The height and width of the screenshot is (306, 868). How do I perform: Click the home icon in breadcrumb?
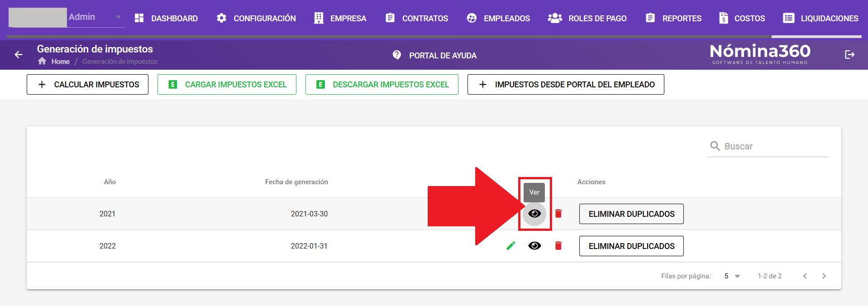[42, 61]
